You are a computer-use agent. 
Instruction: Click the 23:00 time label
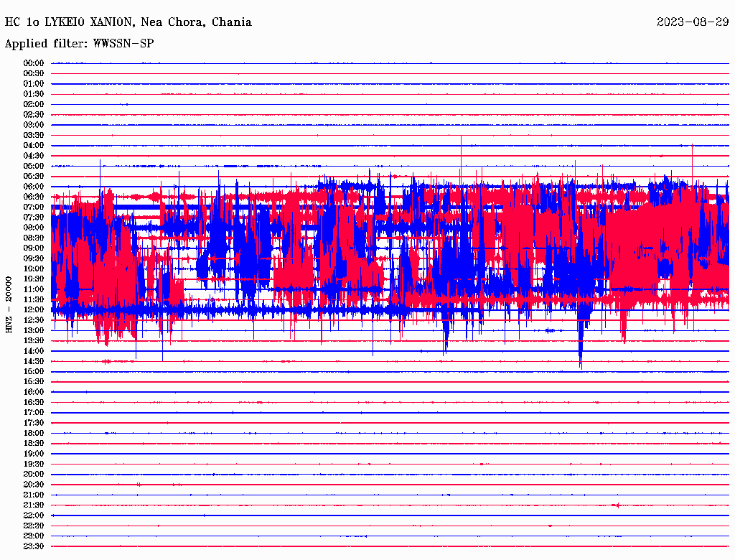34,536
